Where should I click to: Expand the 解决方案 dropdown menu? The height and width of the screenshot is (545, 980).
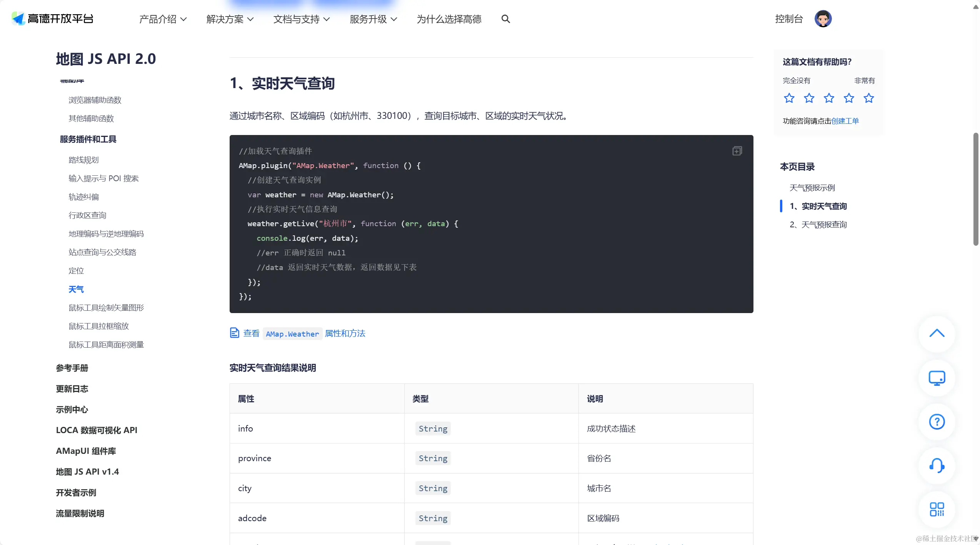coord(230,19)
